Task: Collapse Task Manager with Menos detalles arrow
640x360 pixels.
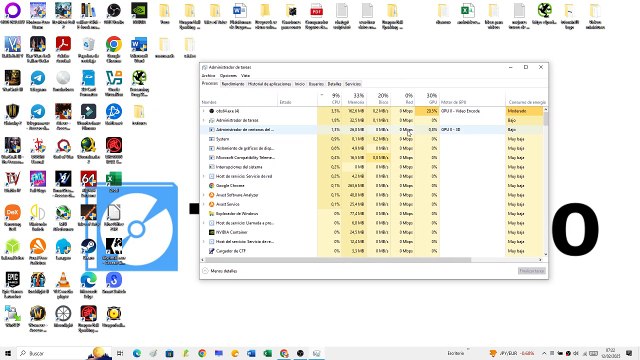Action: [205, 271]
